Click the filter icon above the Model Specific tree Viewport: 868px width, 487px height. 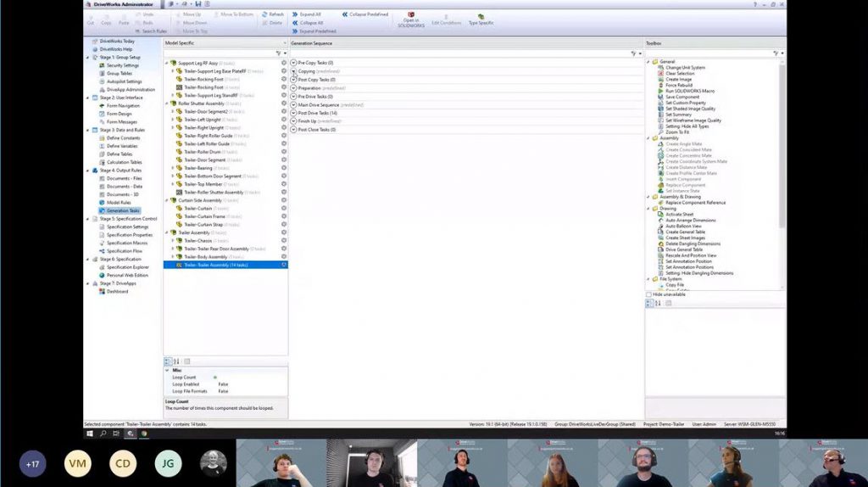pyautogui.click(x=278, y=53)
